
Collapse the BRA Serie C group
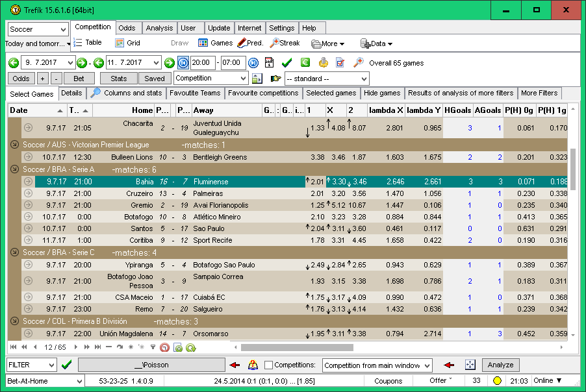coord(14,252)
